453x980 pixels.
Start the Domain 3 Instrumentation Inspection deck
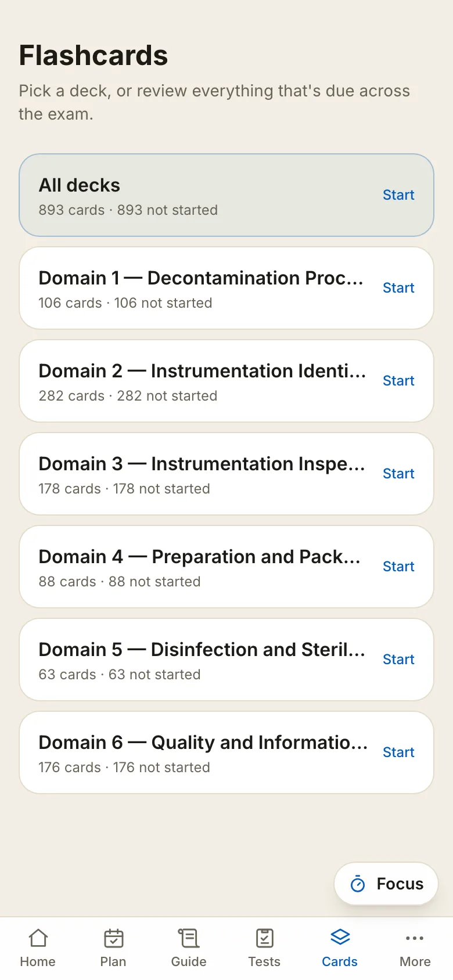click(398, 474)
